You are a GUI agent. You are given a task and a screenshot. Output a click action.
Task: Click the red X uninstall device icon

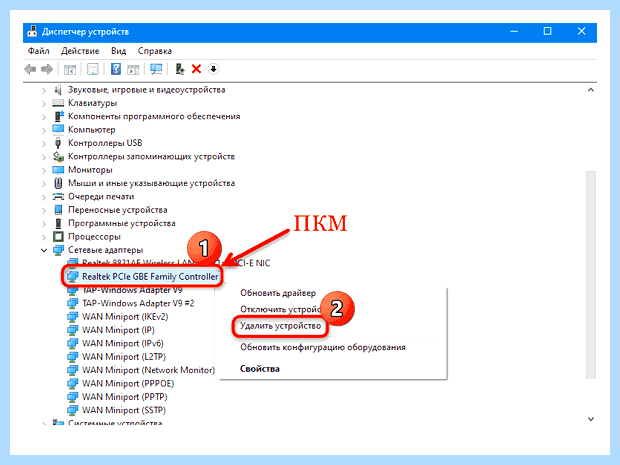[197, 69]
